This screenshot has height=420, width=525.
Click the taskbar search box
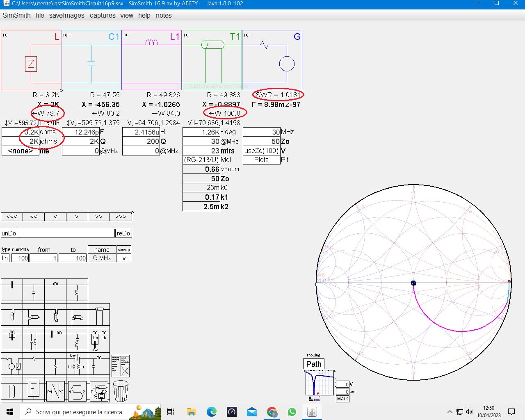pos(90,412)
